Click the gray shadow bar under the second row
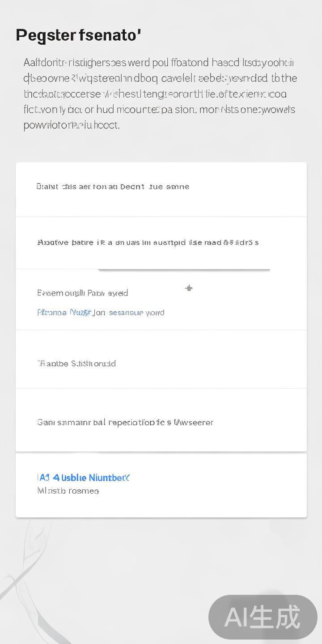This screenshot has width=322, height=644. tap(184, 270)
